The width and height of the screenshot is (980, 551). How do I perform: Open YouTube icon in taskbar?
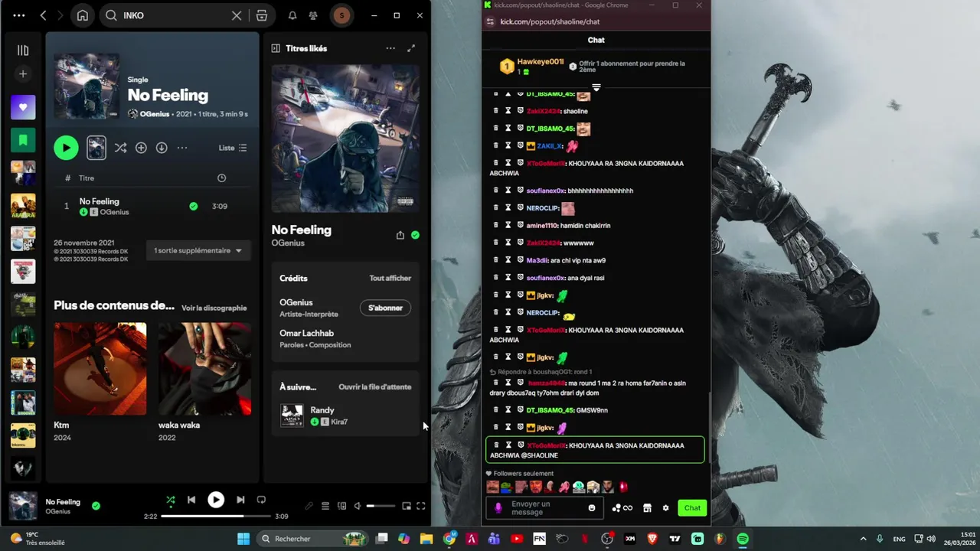click(x=517, y=539)
